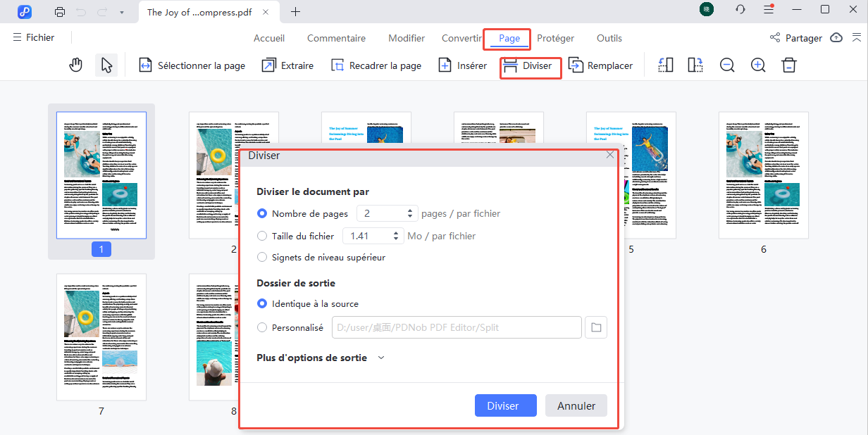Open the Protéger tab
868x435 pixels.
[x=555, y=38]
